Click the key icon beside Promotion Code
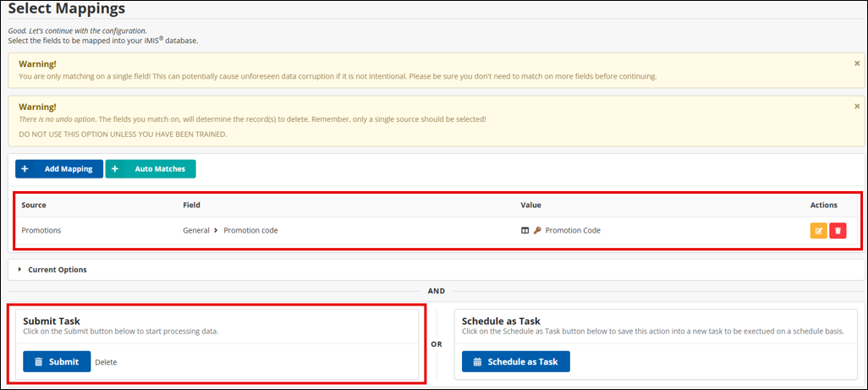Screen dimensions: 868x390 (537, 230)
